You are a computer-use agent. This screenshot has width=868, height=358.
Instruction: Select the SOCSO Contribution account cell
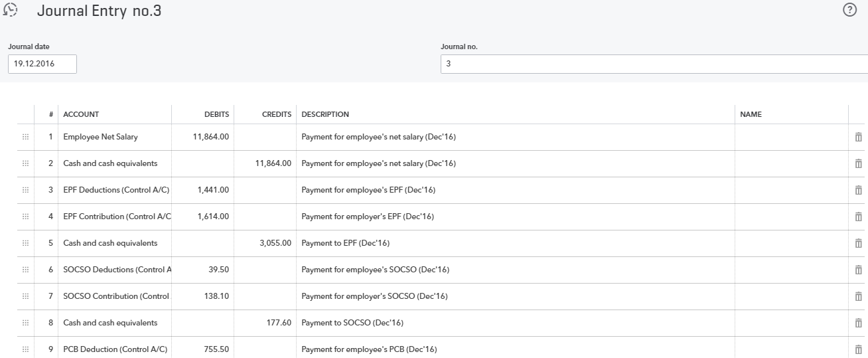pos(115,296)
